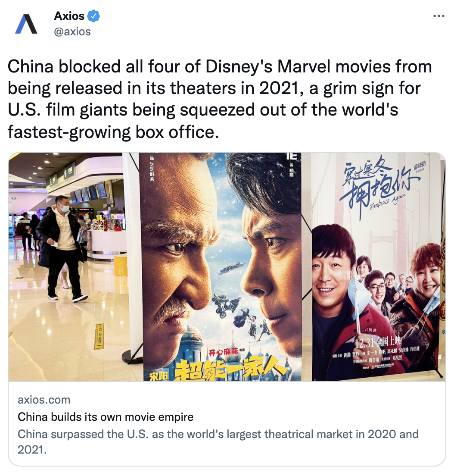Open the three-dot more options menu
454x476 pixels.
coord(438,16)
